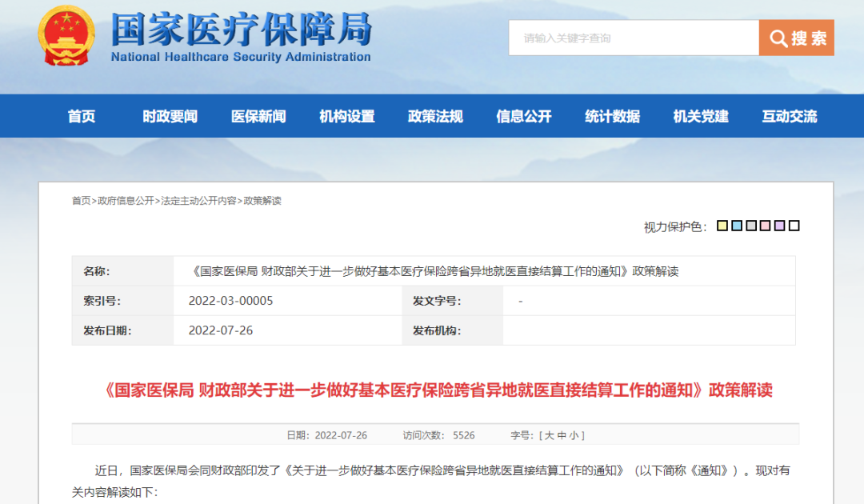Click the search magnifier icon
The image size is (864, 504).
coord(778,38)
